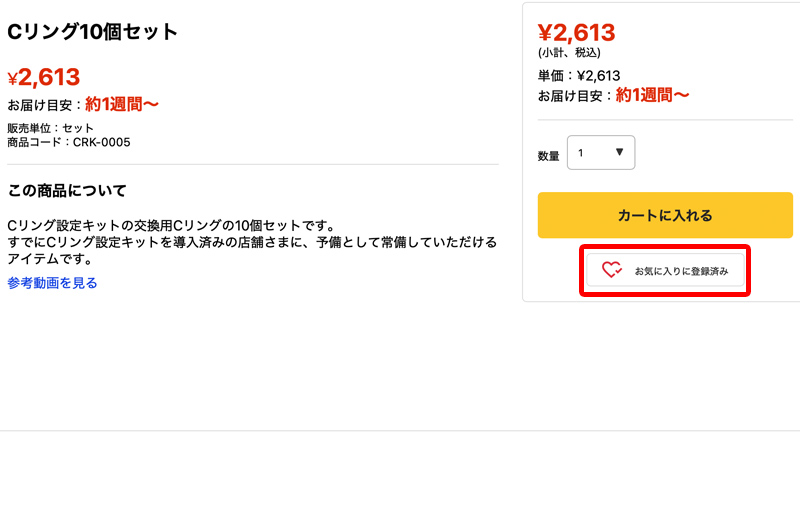The width and height of the screenshot is (800, 520).
Task: Toggle the お気に入りに登録済み favorite button
Action: point(666,270)
